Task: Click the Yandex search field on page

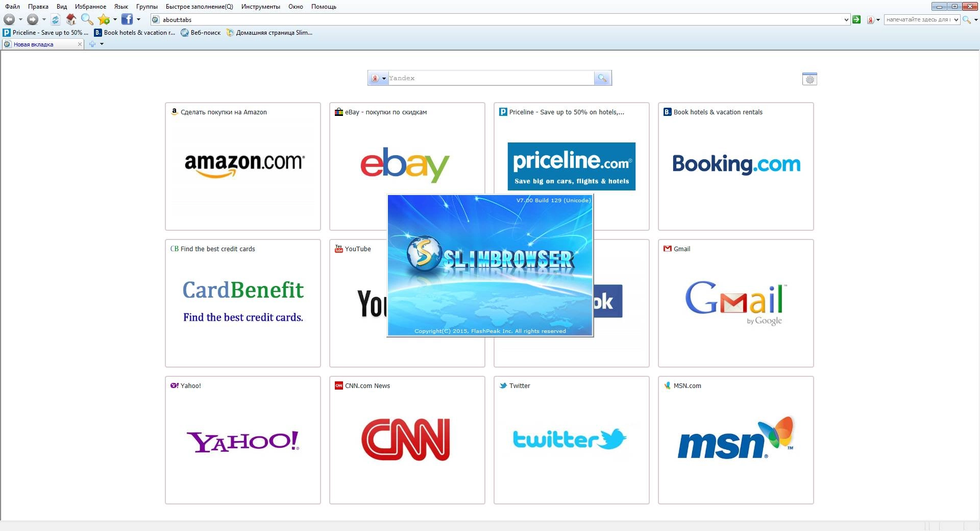Action: [x=491, y=78]
